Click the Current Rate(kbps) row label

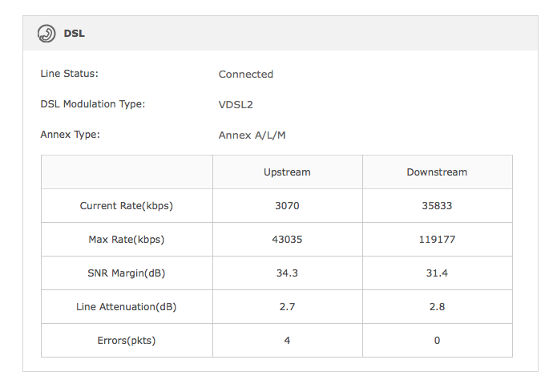[127, 206]
